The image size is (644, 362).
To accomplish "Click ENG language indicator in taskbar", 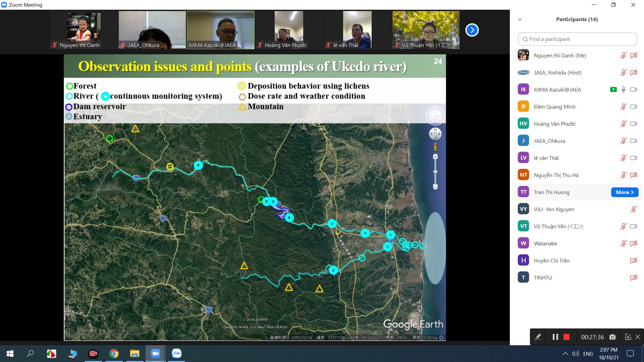I will pos(588,354).
